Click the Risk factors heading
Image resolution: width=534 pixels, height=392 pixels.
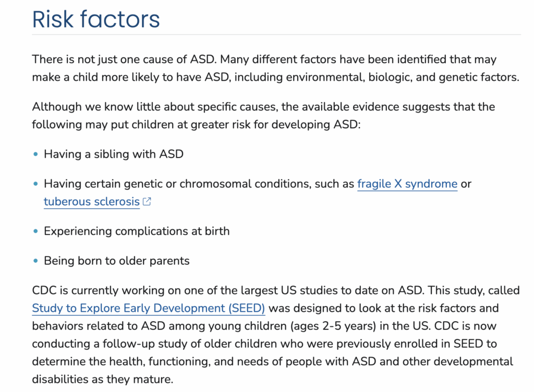pyautogui.click(x=96, y=19)
